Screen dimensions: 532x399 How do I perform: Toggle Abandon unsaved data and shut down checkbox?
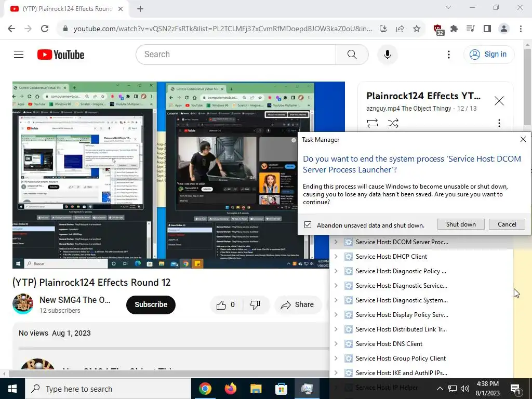point(308,224)
